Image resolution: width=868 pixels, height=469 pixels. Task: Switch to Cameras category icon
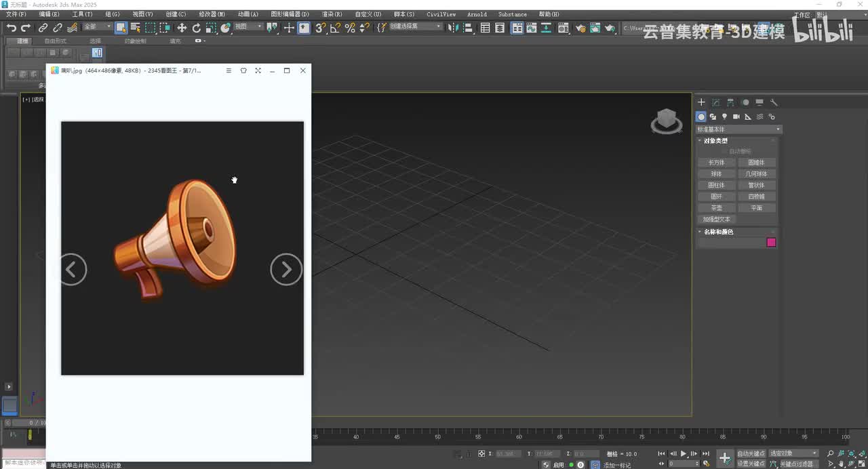[736, 117]
